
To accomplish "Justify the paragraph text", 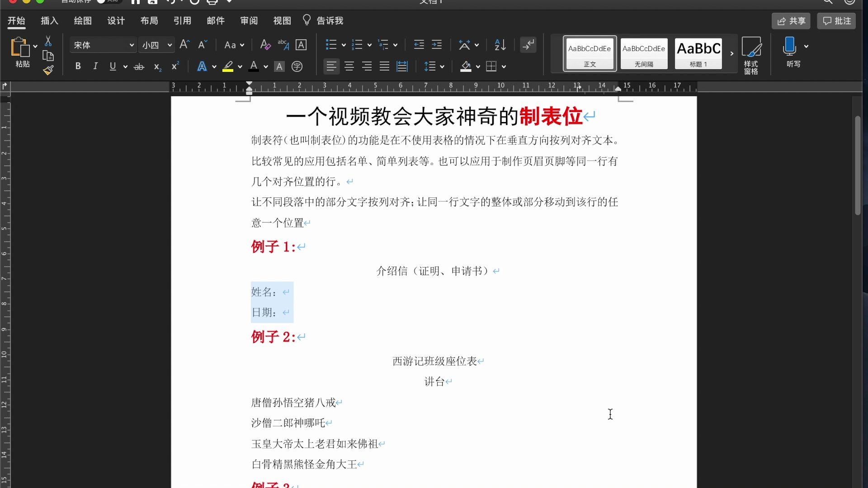I will [x=384, y=66].
